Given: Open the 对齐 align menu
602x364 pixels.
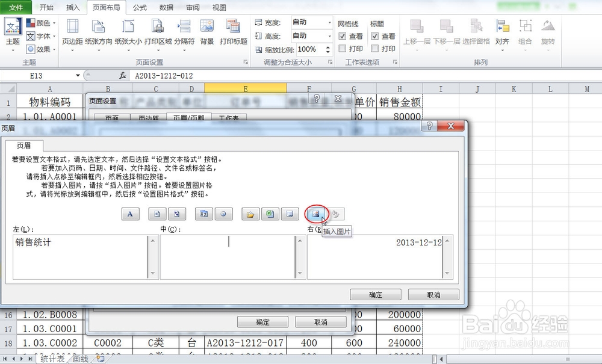Looking at the screenshot, I should click(502, 35).
